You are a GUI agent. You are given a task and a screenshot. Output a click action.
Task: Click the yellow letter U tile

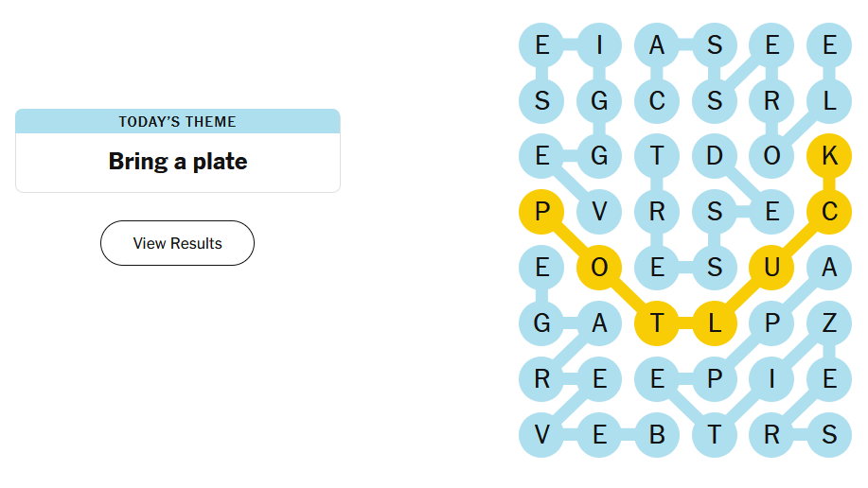coord(771,268)
